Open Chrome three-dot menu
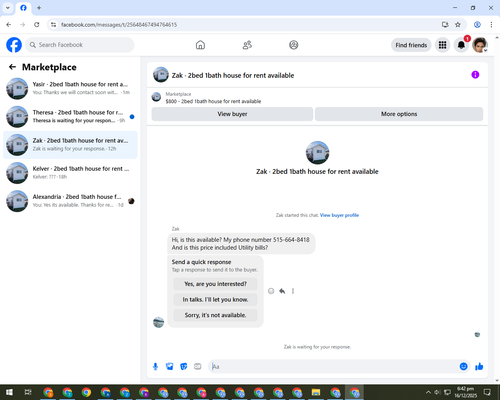This screenshot has height=400, width=500. 491,25
